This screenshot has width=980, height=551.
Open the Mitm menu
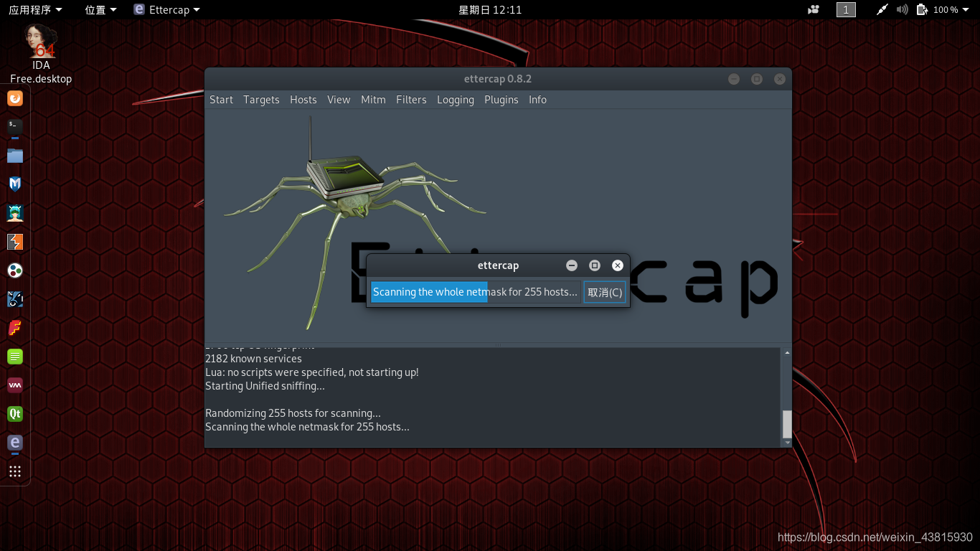point(373,100)
